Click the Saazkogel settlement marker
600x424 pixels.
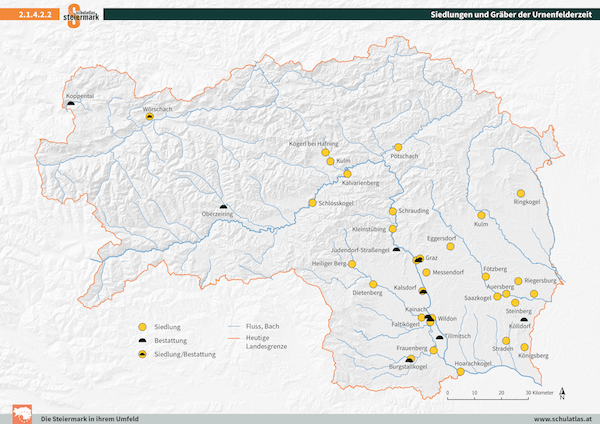[497, 297]
